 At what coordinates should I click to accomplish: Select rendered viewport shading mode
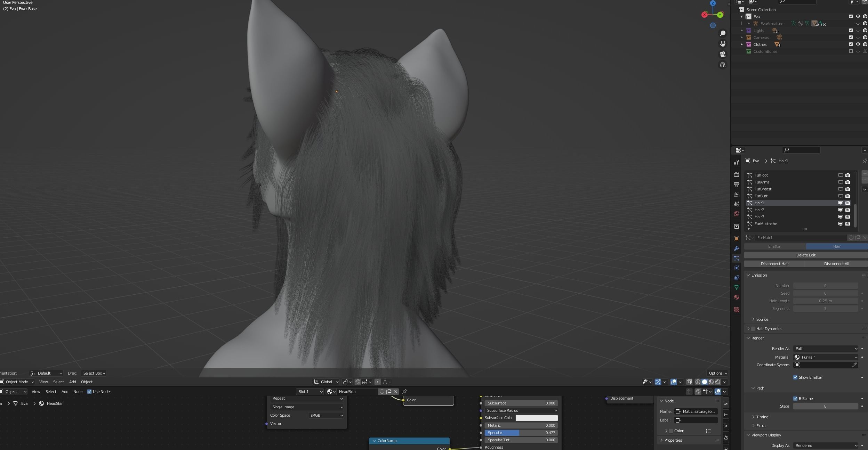click(718, 382)
